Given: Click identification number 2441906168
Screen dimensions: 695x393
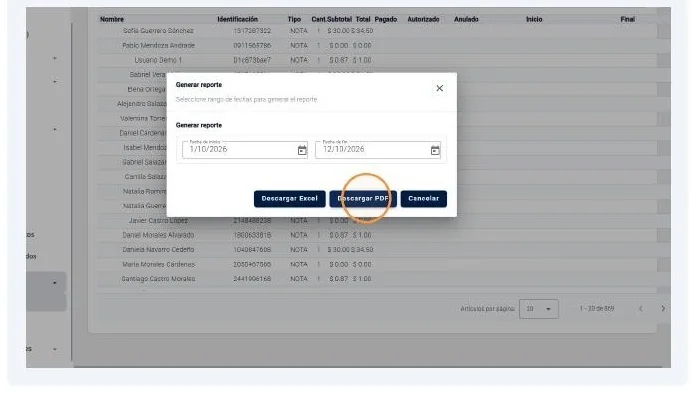Looking at the screenshot, I should (x=252, y=279).
